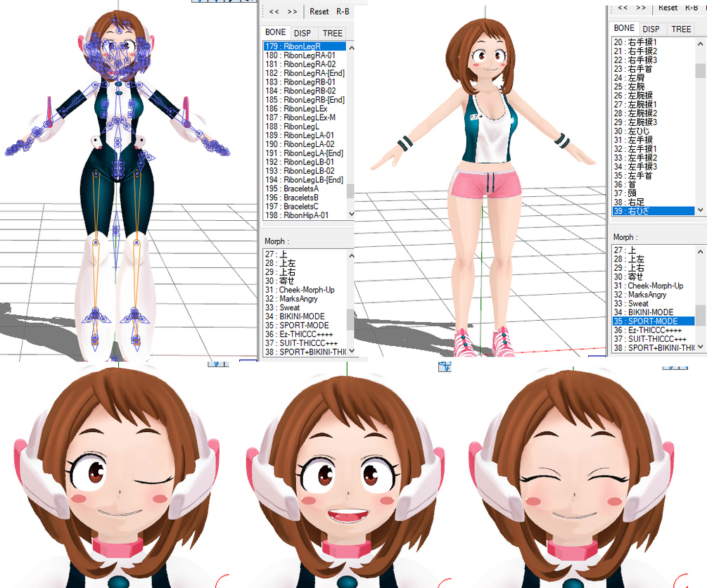The image size is (707, 588).
Task: Click scrollbar thumb of RibonLeg bone list
Action: 351,191
